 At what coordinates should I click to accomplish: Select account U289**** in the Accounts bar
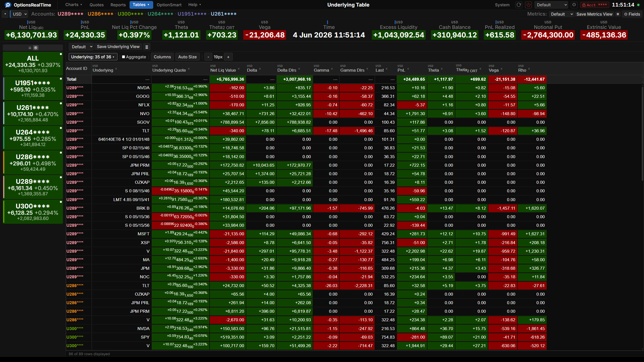pyautogui.click(x=70, y=14)
